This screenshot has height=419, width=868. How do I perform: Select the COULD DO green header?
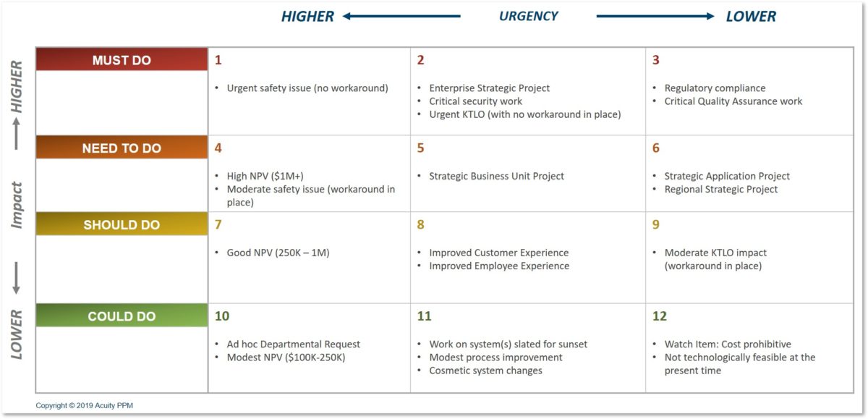point(122,316)
